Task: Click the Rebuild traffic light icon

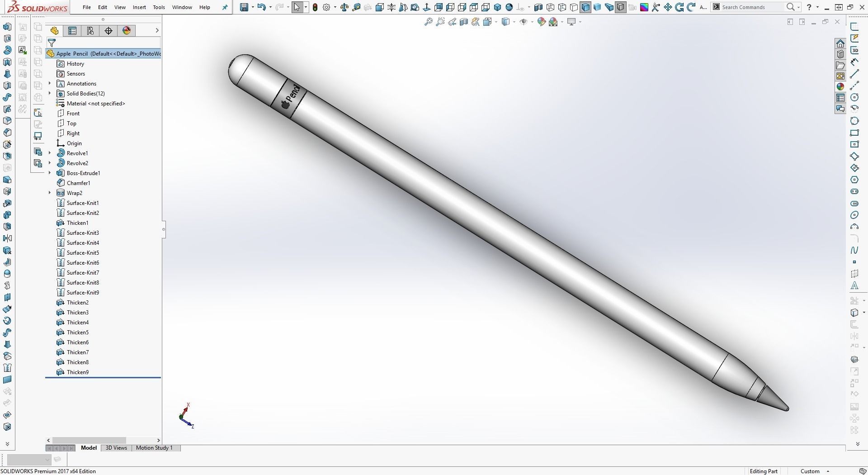Action: pyautogui.click(x=315, y=7)
